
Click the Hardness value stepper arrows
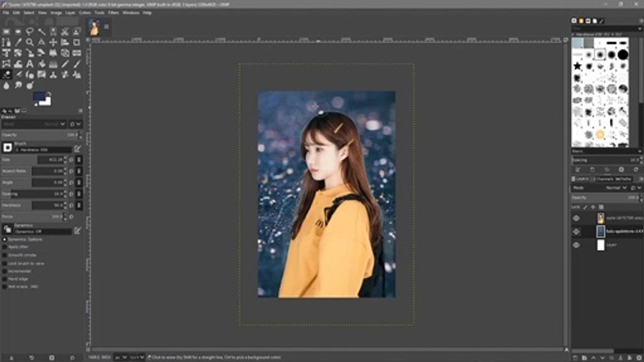tap(65, 205)
